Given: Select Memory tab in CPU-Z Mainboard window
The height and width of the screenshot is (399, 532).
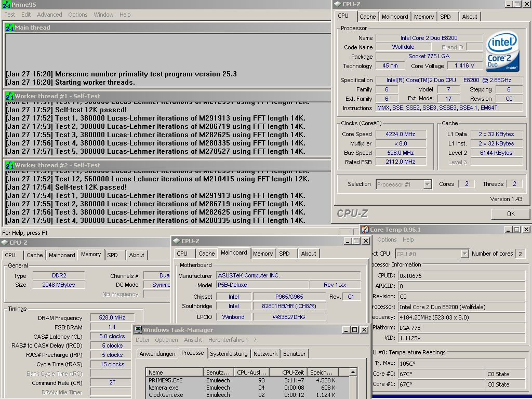Looking at the screenshot, I should pos(262,254).
